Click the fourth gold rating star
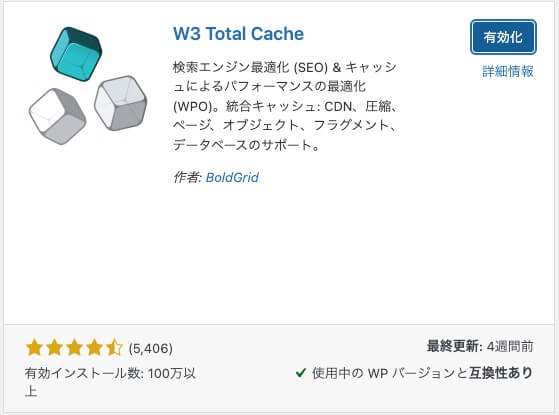Image resolution: width=559 pixels, height=415 pixels. pos(94,348)
